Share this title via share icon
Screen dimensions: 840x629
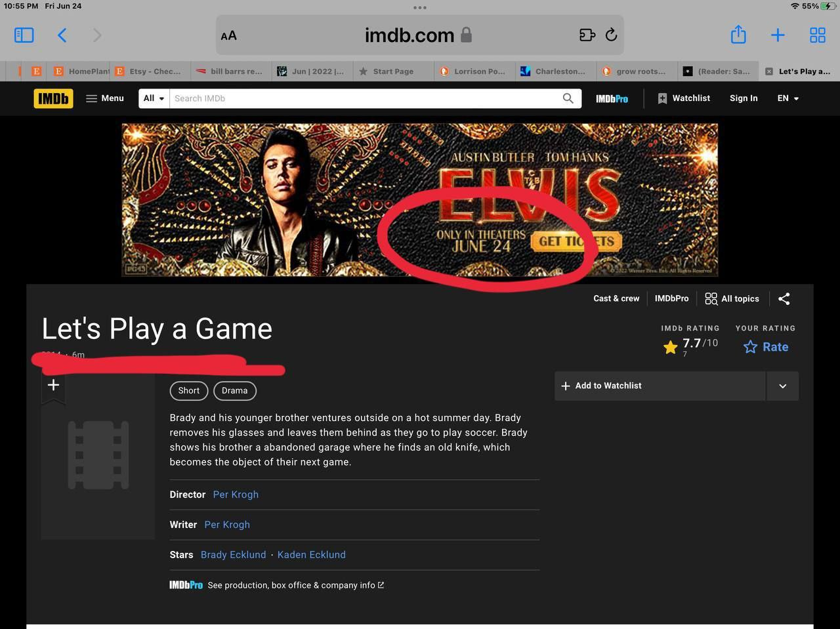point(784,299)
